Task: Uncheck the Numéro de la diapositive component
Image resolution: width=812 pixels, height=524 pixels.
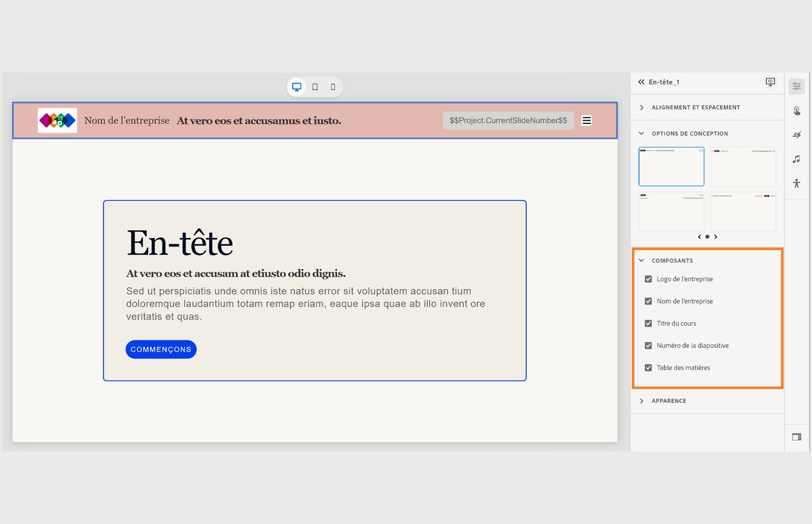Action: pos(648,345)
